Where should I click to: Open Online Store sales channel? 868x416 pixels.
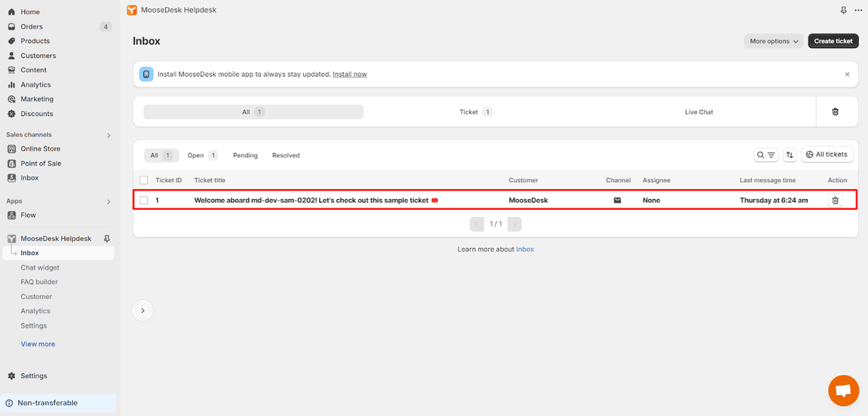point(40,149)
